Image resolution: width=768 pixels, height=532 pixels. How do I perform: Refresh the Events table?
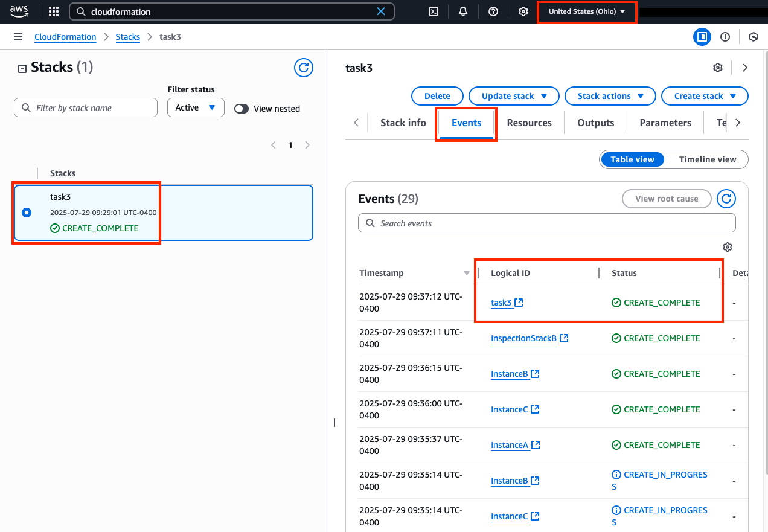click(x=726, y=198)
